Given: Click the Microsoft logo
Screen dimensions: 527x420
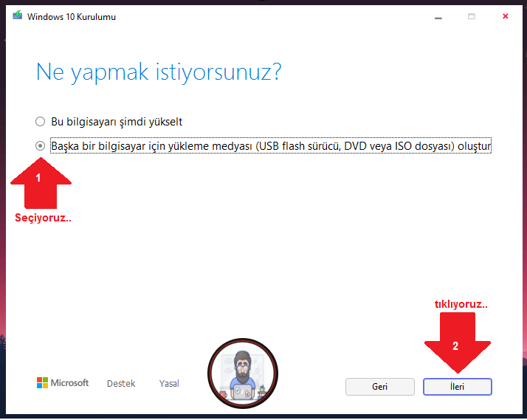Looking at the screenshot, I should pyautogui.click(x=63, y=382).
